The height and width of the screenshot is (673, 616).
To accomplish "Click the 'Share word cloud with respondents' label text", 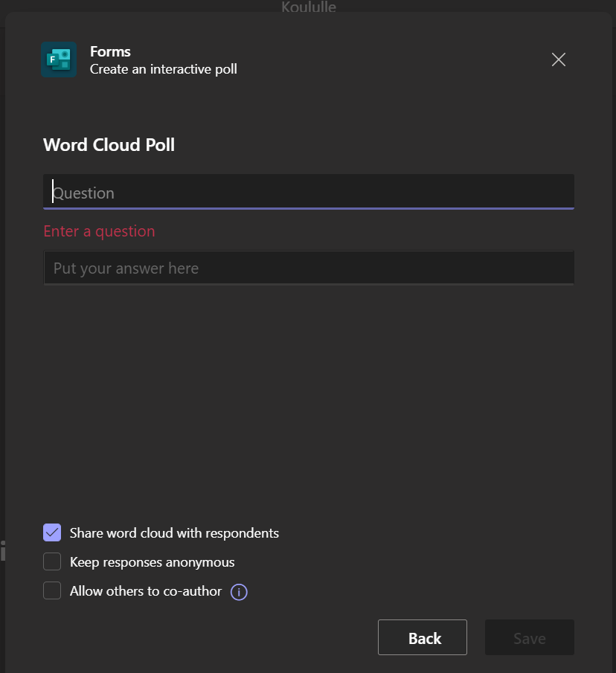I will [x=174, y=533].
